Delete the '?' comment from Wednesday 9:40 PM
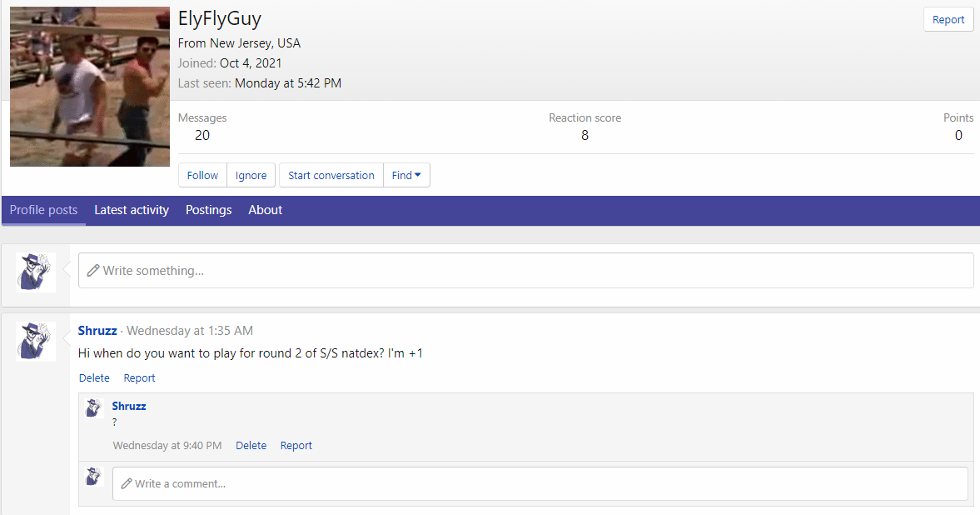Image resolution: width=980 pixels, height=515 pixels. click(251, 446)
